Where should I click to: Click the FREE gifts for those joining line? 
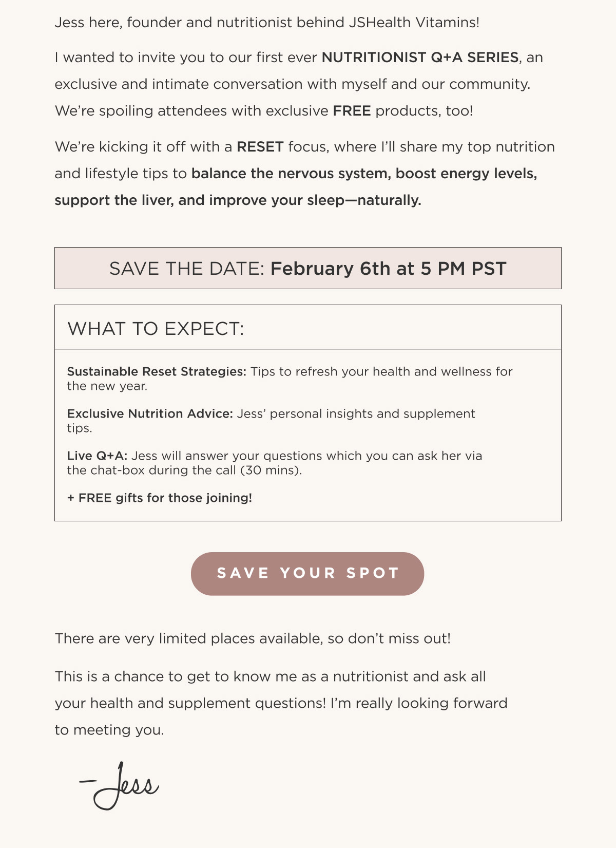pos(159,498)
